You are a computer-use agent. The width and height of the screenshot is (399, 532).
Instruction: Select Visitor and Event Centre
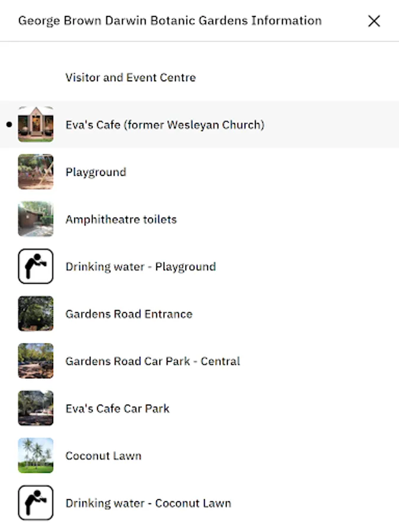click(x=131, y=77)
